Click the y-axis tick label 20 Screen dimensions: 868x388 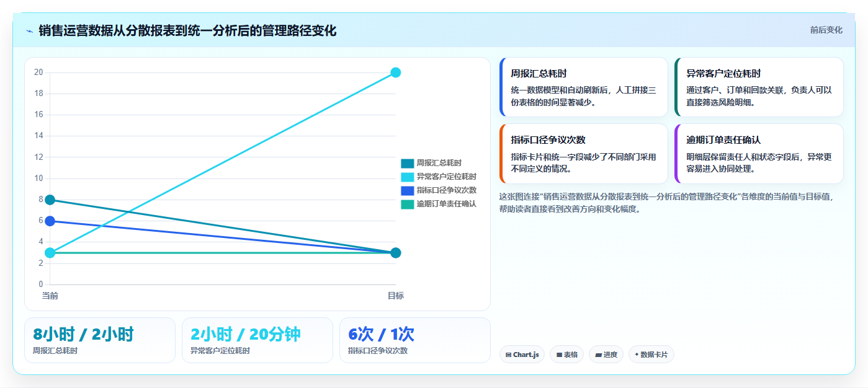click(x=38, y=73)
